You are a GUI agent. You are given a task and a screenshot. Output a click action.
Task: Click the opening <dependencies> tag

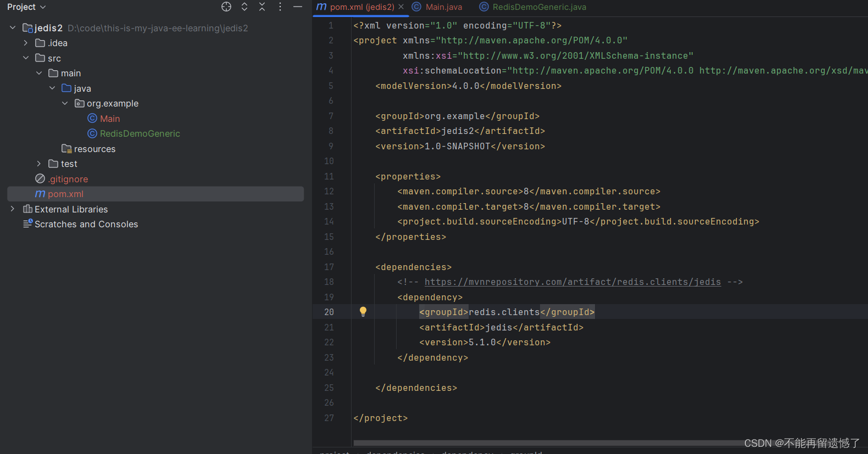coord(413,267)
